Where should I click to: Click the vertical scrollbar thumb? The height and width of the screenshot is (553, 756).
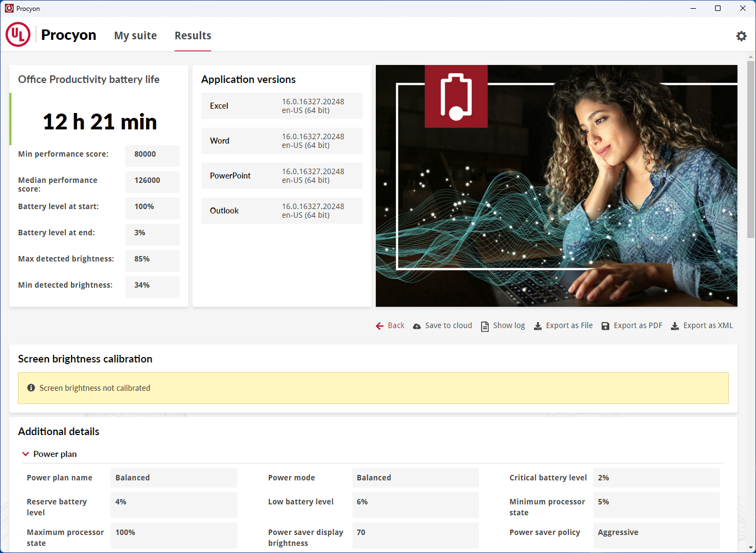click(x=751, y=149)
